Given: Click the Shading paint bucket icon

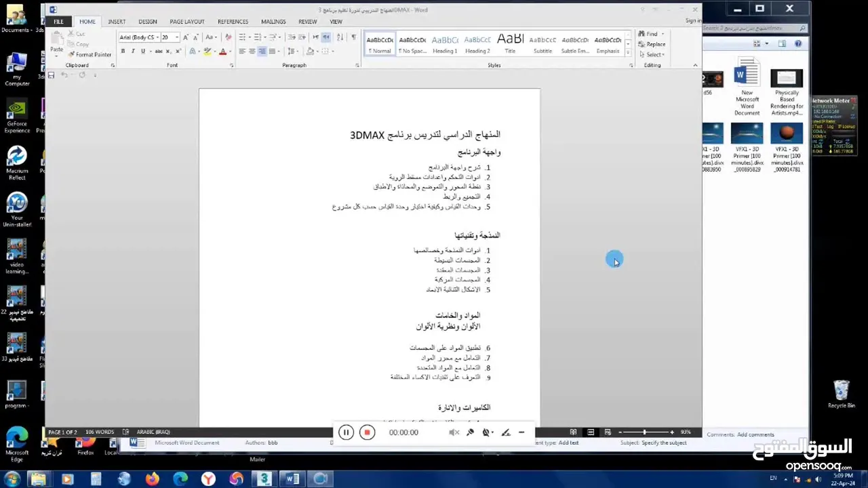Looking at the screenshot, I should 310,52.
